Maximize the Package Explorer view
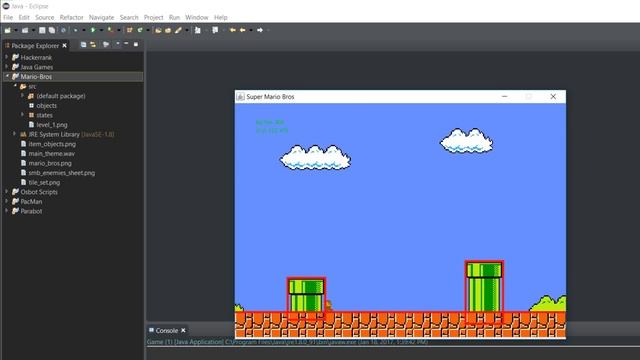 point(136,44)
